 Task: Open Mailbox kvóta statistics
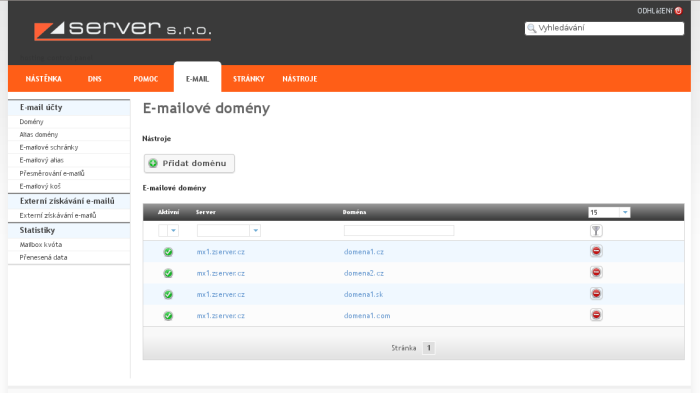(41, 245)
